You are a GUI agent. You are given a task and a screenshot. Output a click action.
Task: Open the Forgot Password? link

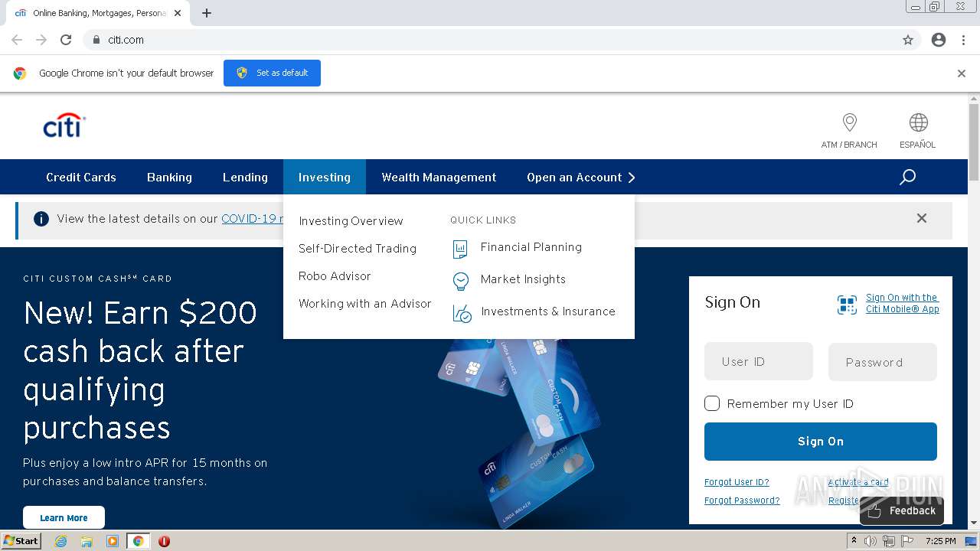pyautogui.click(x=742, y=500)
